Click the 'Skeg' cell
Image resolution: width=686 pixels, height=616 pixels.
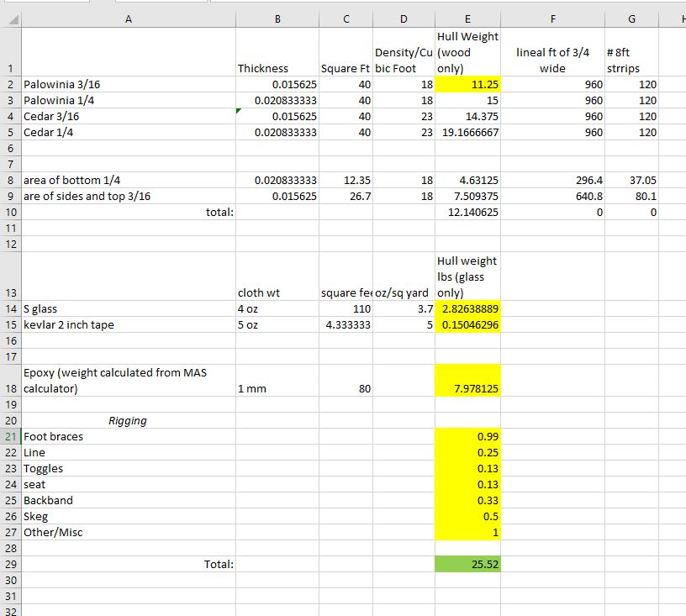point(129,516)
